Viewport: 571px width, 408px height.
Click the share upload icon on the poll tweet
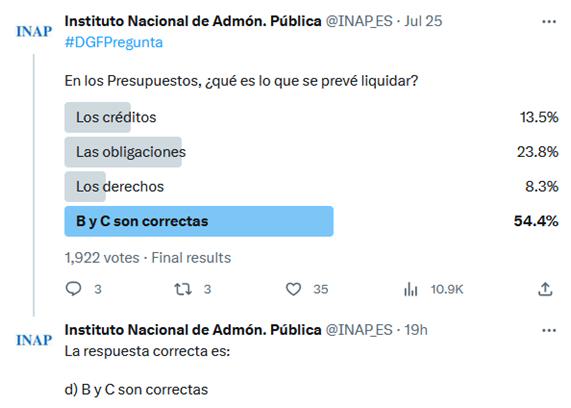(545, 289)
